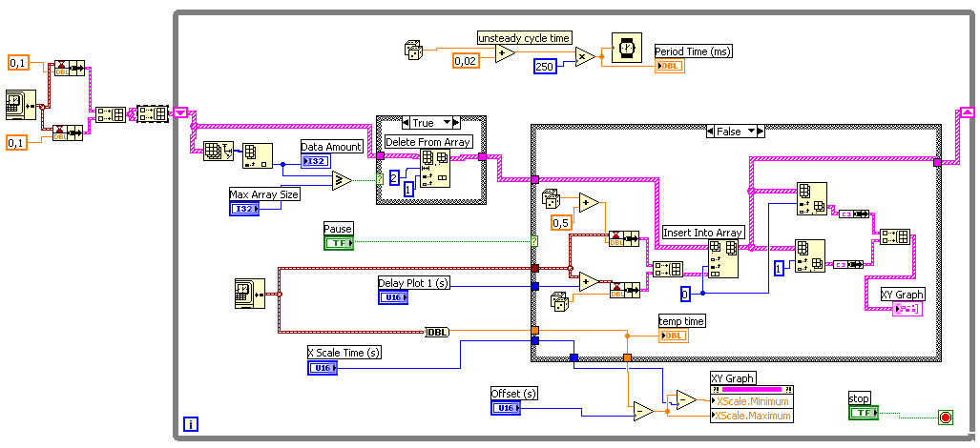Click the Max Array Size I32 control terminal
The height and width of the screenshot is (448, 980).
pos(244,209)
